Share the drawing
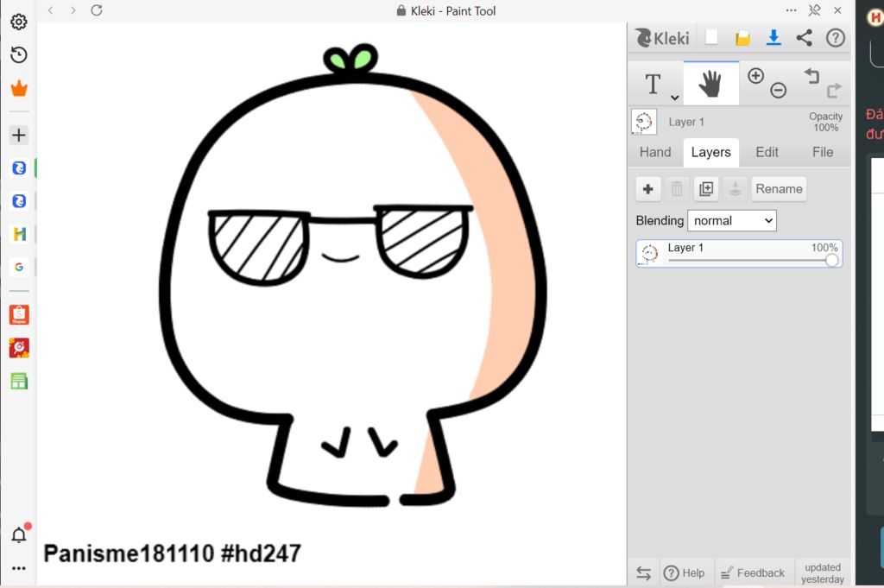This screenshot has width=884, height=588. [805, 38]
